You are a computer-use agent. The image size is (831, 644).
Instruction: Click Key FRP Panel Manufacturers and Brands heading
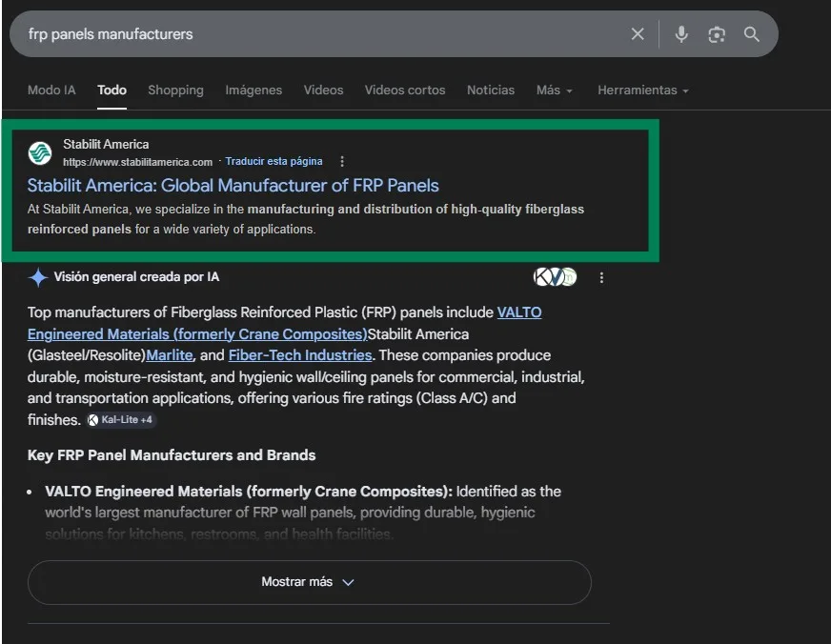pos(172,455)
